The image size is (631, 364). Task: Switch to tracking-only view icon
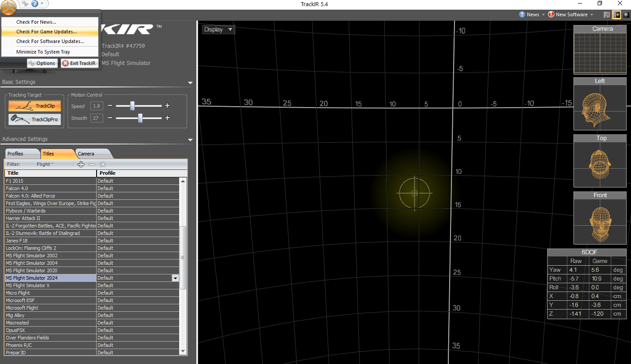point(626,14)
